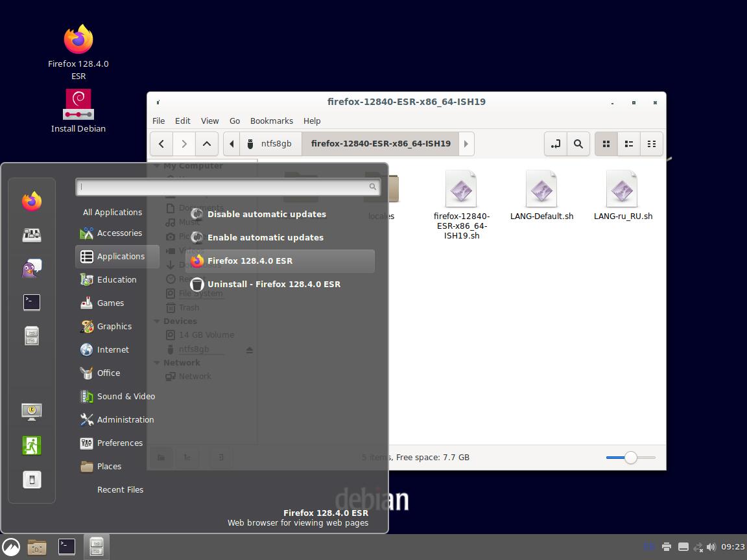The image size is (747, 560).
Task: Open Pidgin chat from menu favorites
Action: (31, 268)
